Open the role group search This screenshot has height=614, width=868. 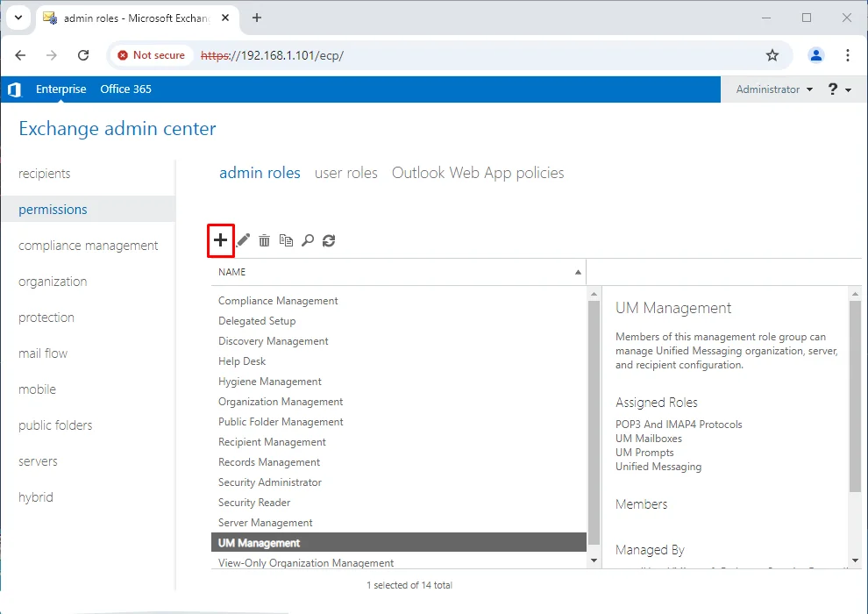click(x=307, y=240)
